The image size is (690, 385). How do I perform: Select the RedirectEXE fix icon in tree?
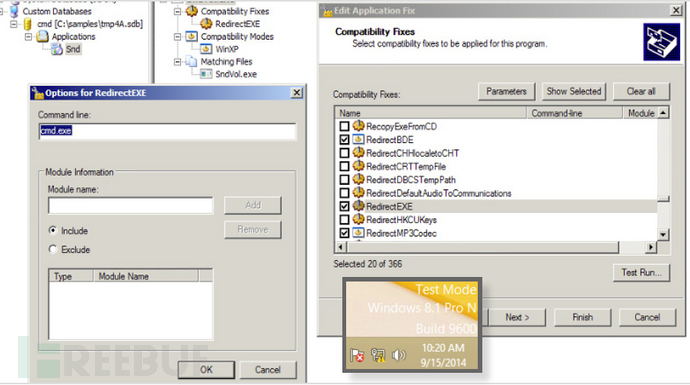click(206, 24)
